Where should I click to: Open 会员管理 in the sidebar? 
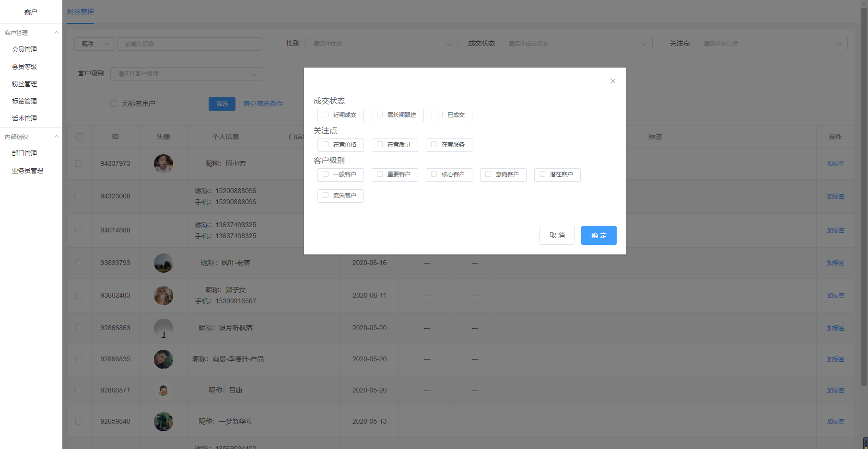(x=24, y=49)
